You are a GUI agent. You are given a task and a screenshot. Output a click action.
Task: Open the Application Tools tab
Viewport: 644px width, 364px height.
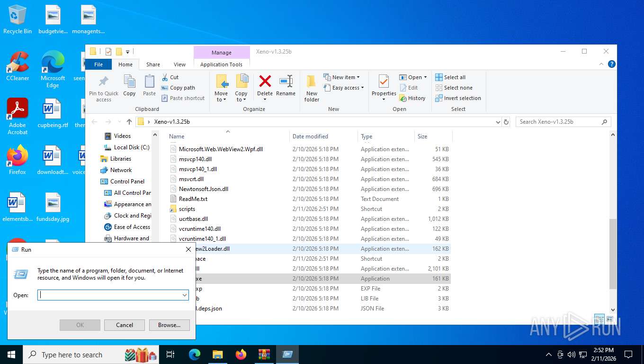(221, 64)
